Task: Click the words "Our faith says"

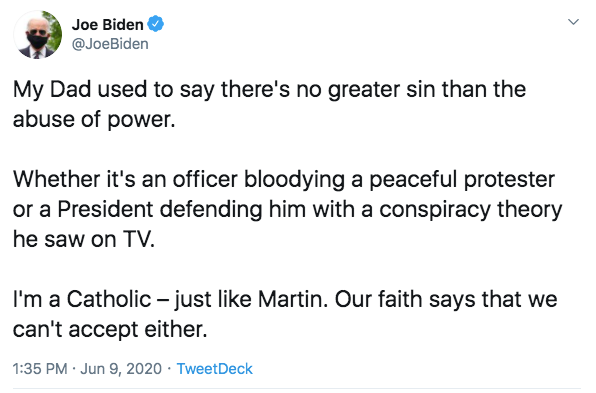Action: pyautogui.click(x=405, y=300)
